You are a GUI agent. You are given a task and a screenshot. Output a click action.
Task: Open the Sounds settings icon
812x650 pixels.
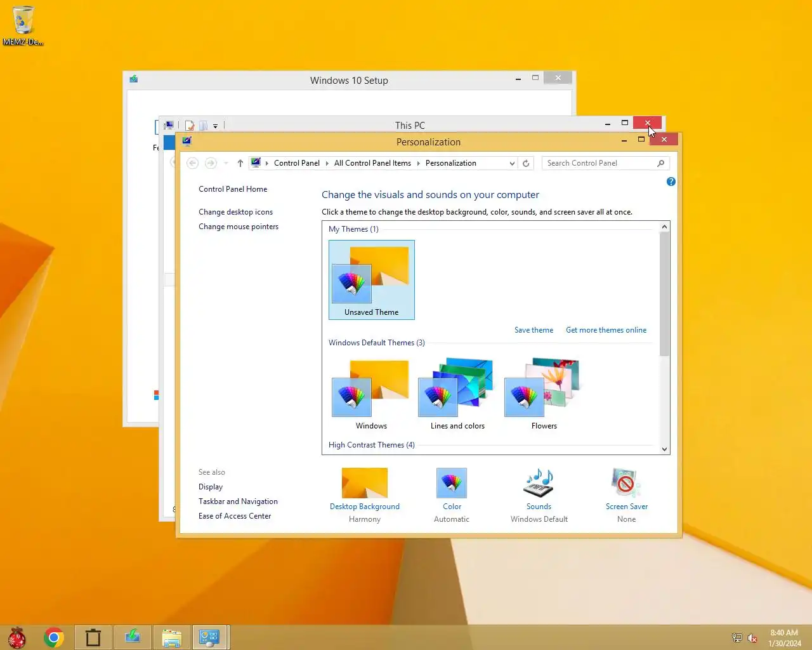[539, 483]
